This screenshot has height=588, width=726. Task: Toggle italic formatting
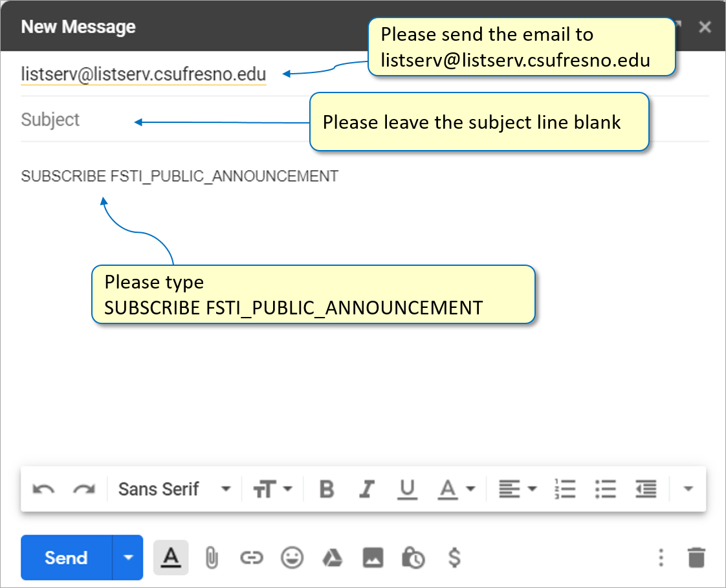[367, 489]
